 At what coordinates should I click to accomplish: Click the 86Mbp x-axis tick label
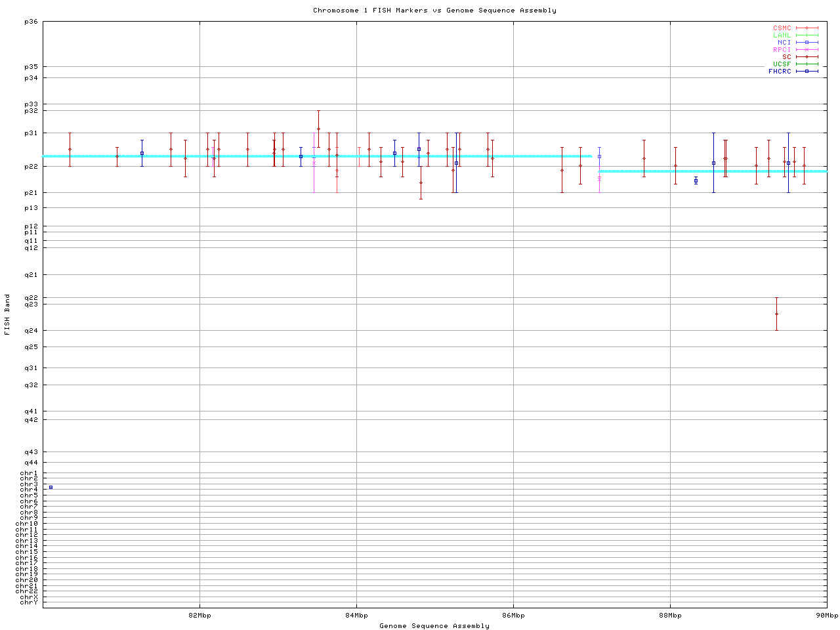pyautogui.click(x=513, y=616)
